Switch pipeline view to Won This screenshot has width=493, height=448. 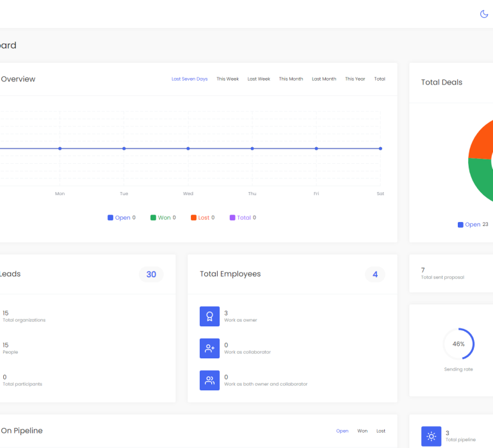coord(362,431)
